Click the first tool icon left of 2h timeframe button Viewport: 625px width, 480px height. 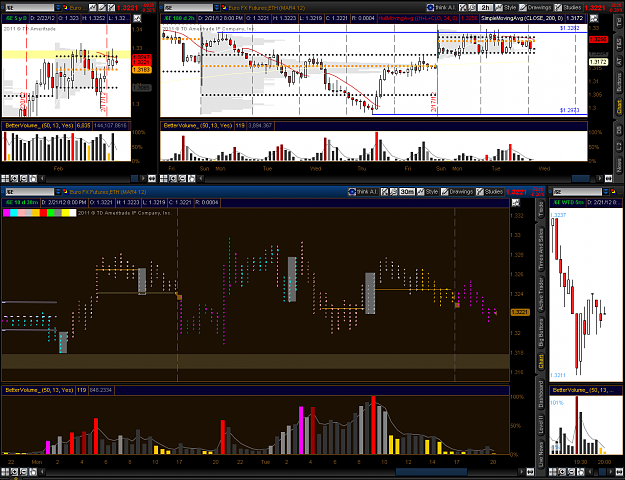[x=462, y=8]
